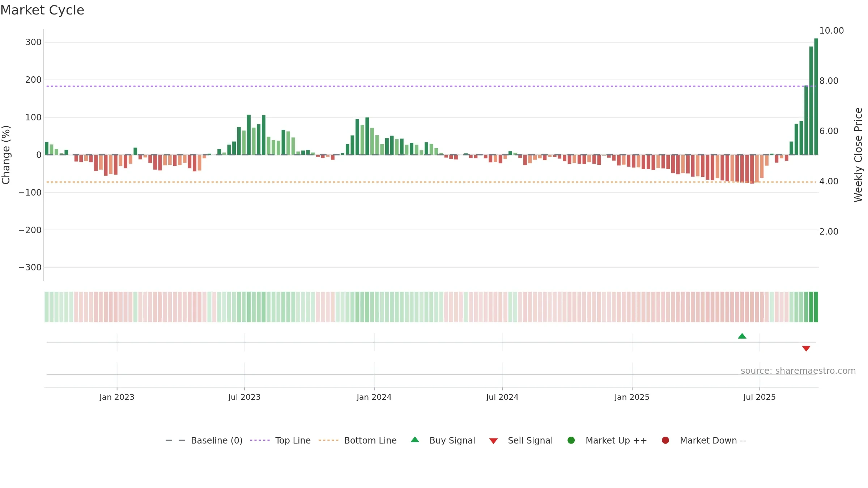Click the Jul 2023 axis label
The height and width of the screenshot is (488, 868).
[x=244, y=397]
